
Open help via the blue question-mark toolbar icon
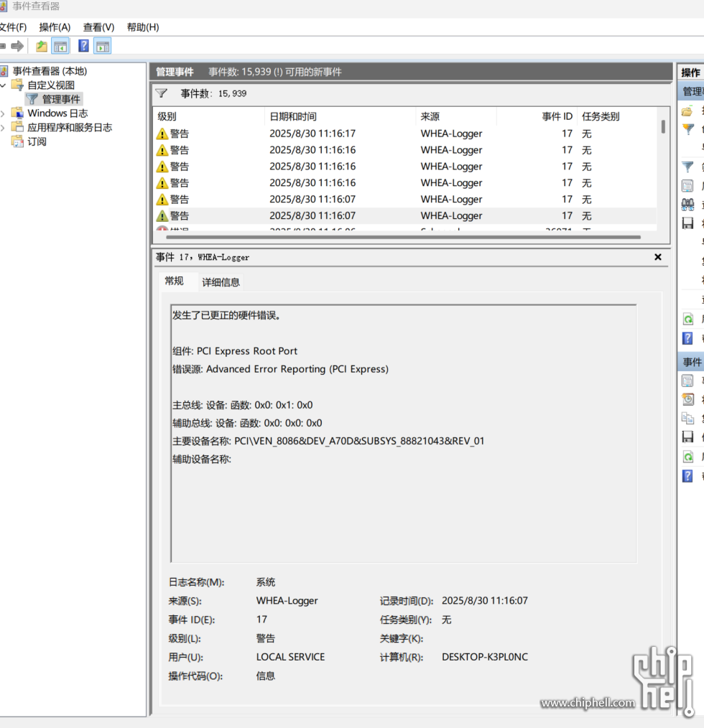point(83,46)
